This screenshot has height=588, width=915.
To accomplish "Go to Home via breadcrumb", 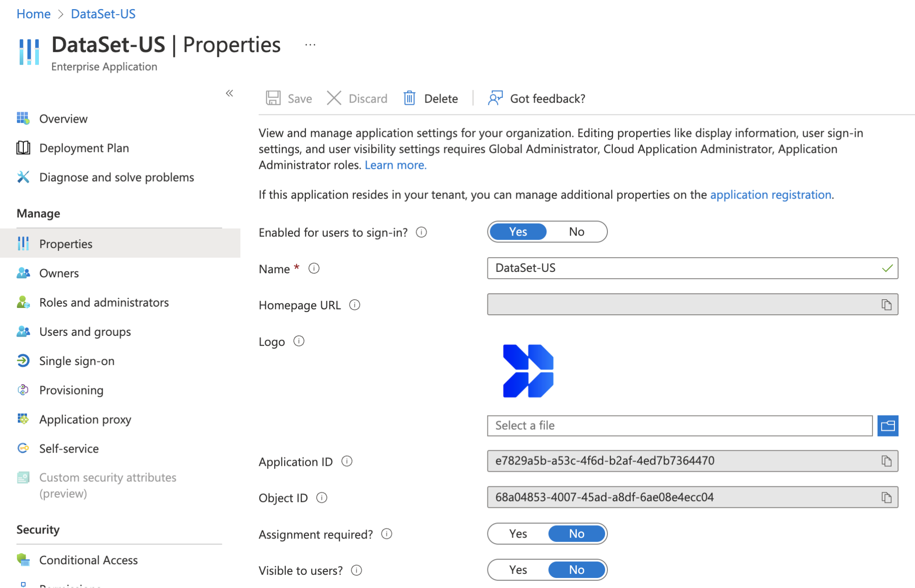I will pyautogui.click(x=33, y=14).
